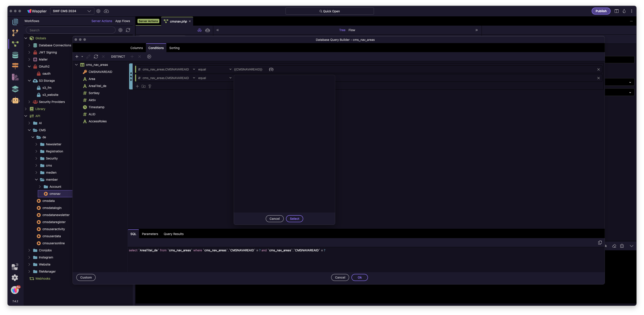Add a condition group with folder icon
The width and height of the screenshot is (644, 315).
[x=143, y=86]
